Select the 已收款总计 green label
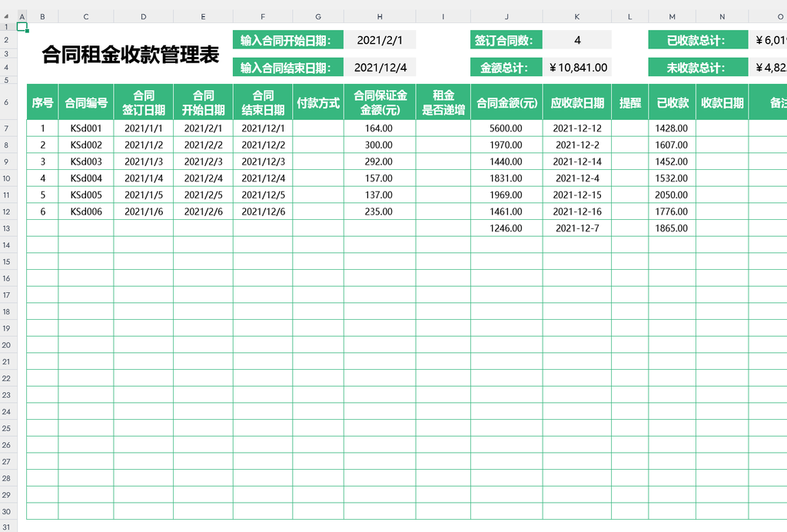 click(696, 40)
